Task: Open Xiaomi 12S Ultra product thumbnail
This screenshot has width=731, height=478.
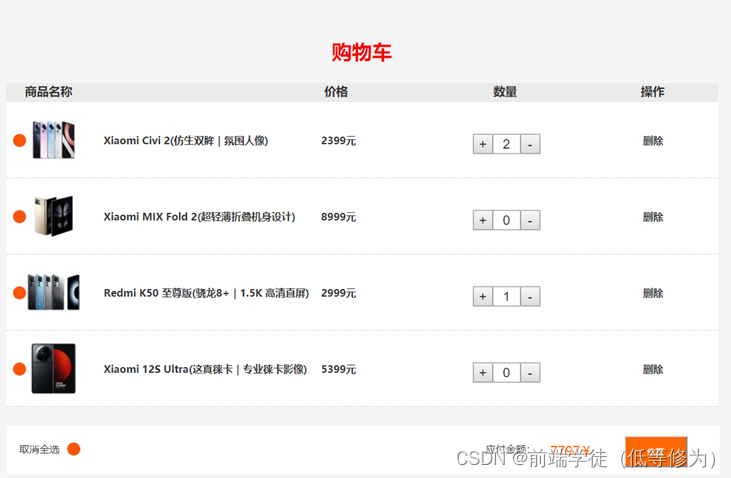Action: click(x=54, y=368)
